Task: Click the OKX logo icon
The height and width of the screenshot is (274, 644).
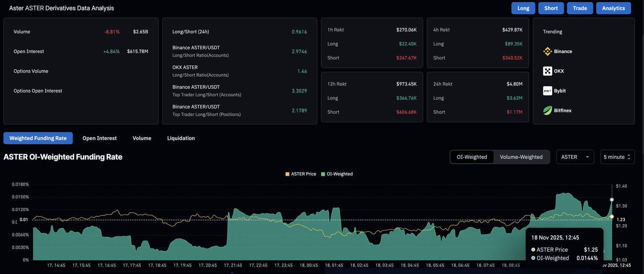Action: (x=547, y=71)
